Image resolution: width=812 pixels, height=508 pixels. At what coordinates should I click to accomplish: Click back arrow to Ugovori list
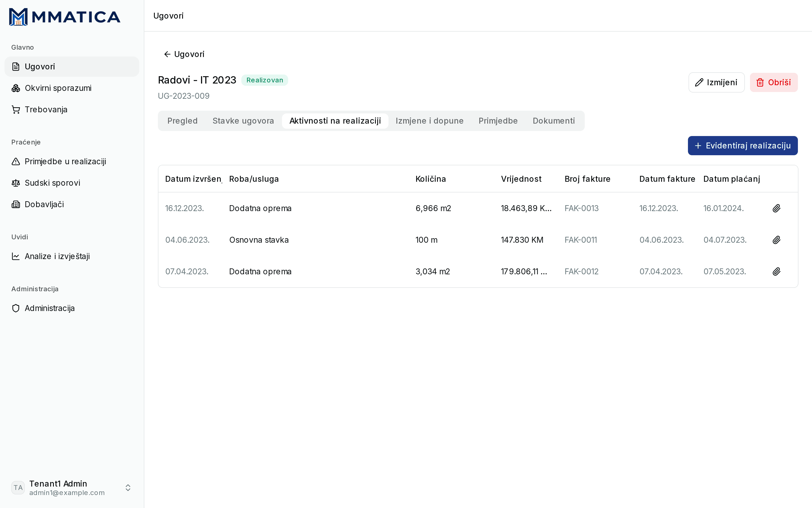click(167, 54)
